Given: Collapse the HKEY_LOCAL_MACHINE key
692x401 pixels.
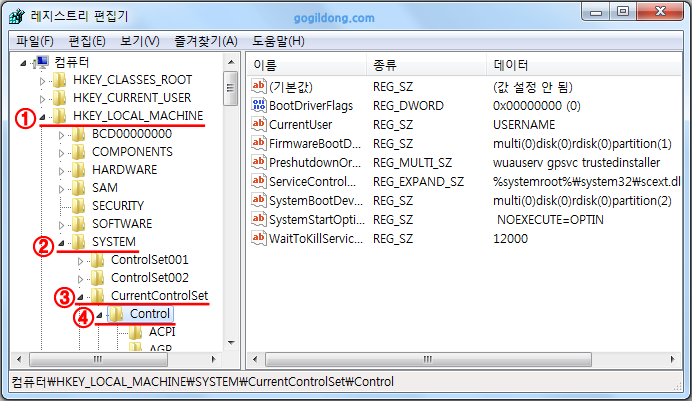Looking at the screenshot, I should coord(42,117).
